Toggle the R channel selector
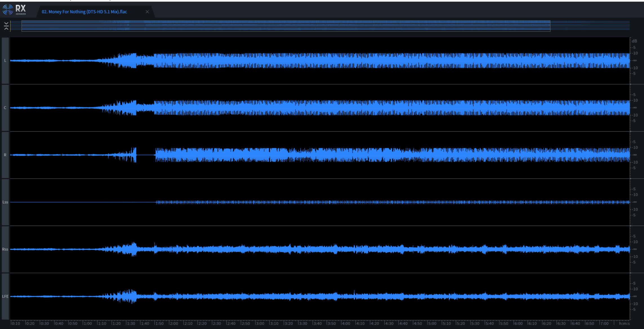 (x=5, y=155)
